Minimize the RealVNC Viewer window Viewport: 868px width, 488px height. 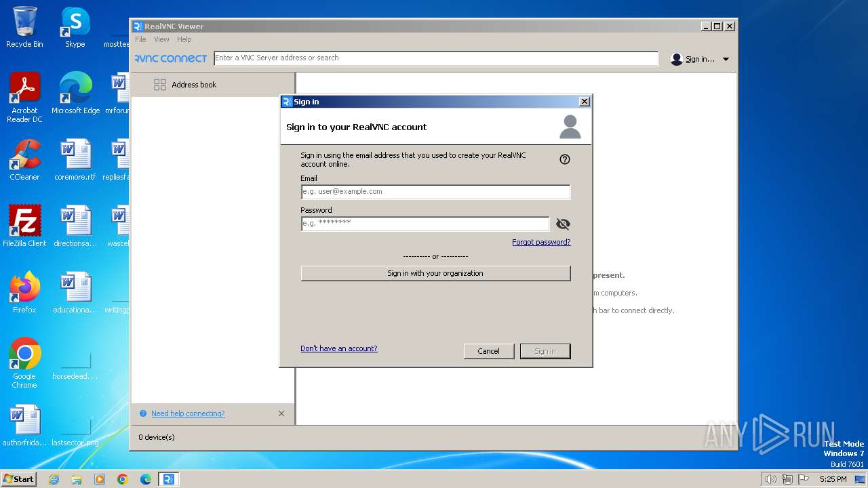[x=707, y=26]
